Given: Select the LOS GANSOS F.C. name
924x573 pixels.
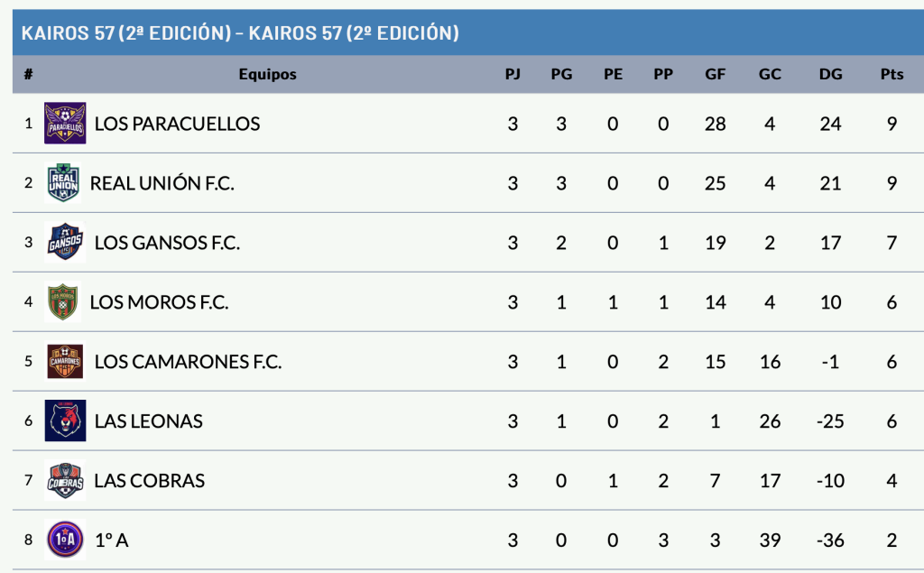Looking at the screenshot, I should 167,243.
